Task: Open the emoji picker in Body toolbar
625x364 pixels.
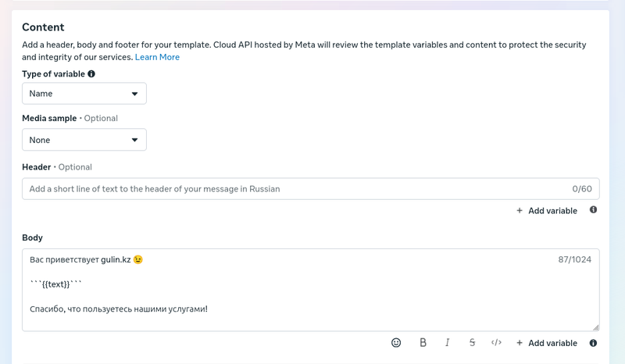Action: [x=396, y=343]
